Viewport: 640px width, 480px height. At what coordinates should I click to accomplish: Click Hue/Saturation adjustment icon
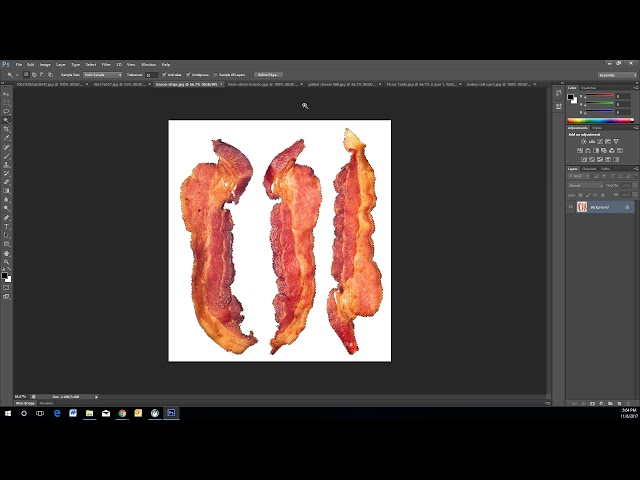click(580, 151)
